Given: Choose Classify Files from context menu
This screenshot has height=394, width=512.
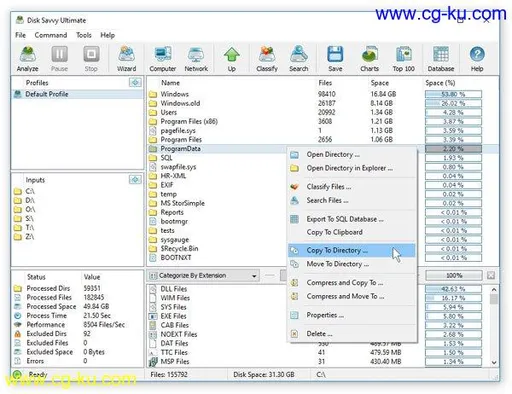Looking at the screenshot, I should [352, 187].
